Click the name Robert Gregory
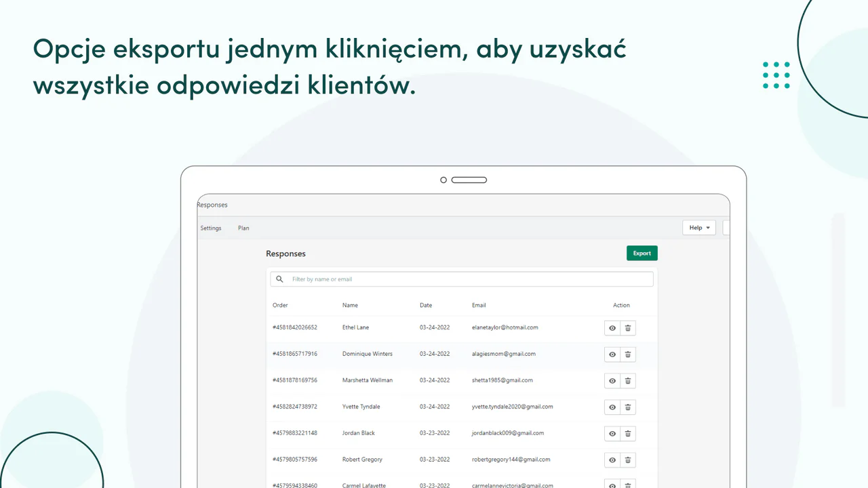The width and height of the screenshot is (868, 488). coord(362,460)
